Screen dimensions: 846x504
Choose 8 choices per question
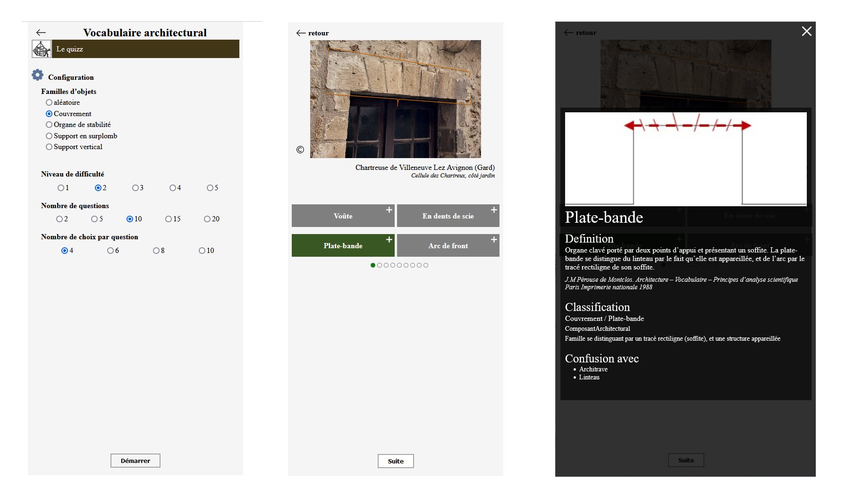[156, 251]
